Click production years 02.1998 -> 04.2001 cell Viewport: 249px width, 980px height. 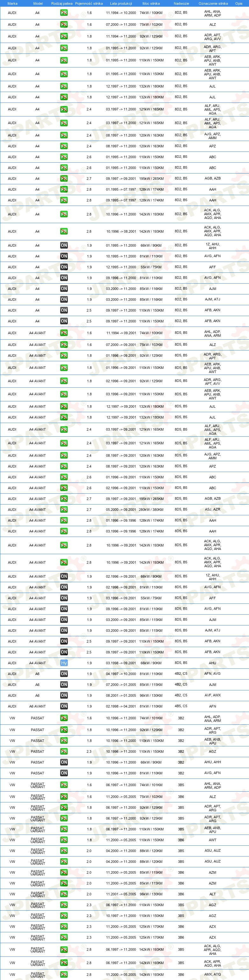[121, 707]
